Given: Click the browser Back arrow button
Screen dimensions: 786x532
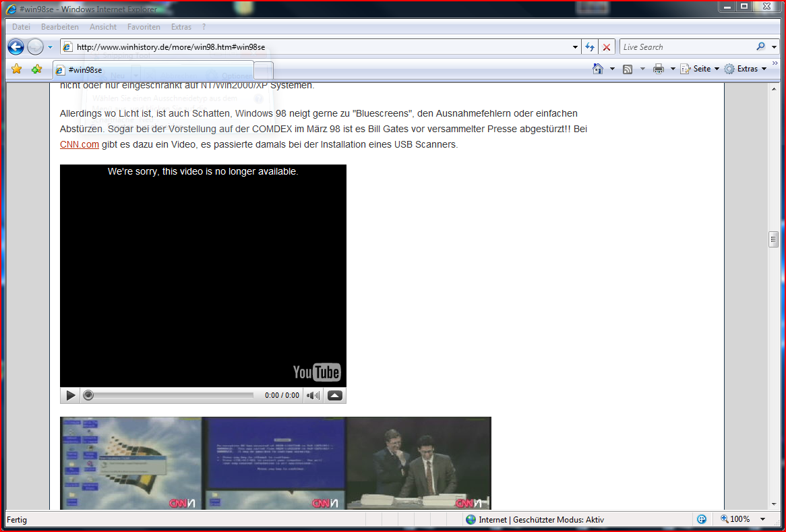Looking at the screenshot, I should [16, 47].
